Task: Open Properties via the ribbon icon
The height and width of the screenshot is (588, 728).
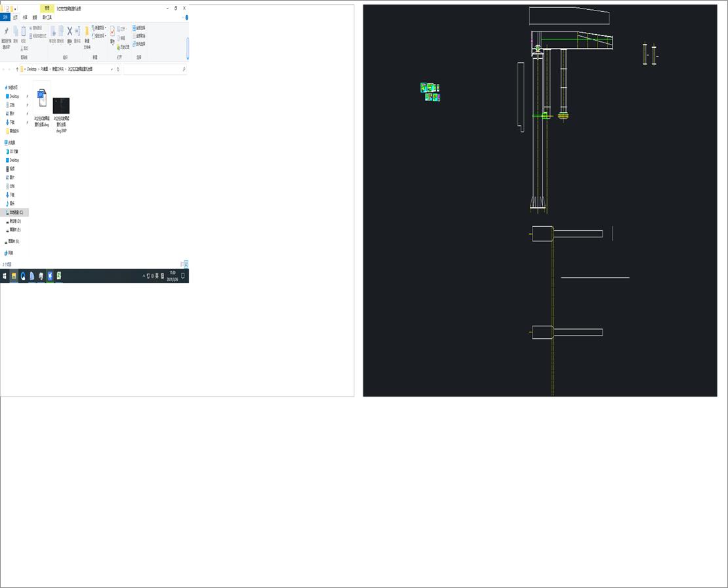Action: [112, 30]
